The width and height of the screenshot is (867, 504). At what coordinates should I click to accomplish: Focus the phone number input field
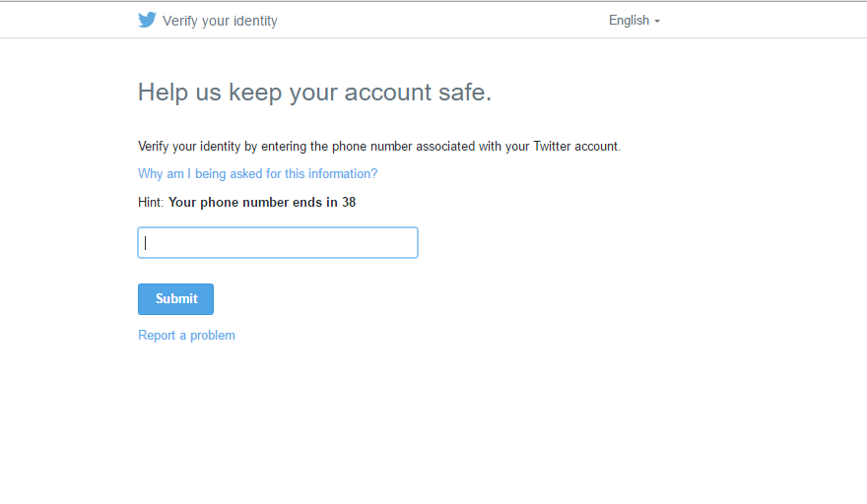(x=278, y=242)
